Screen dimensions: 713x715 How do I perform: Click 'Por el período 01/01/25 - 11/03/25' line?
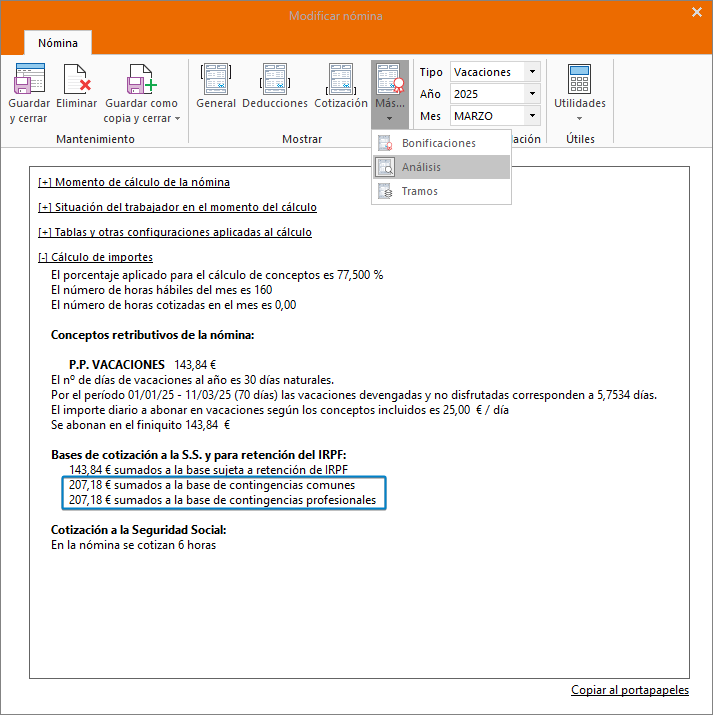[x=354, y=395]
